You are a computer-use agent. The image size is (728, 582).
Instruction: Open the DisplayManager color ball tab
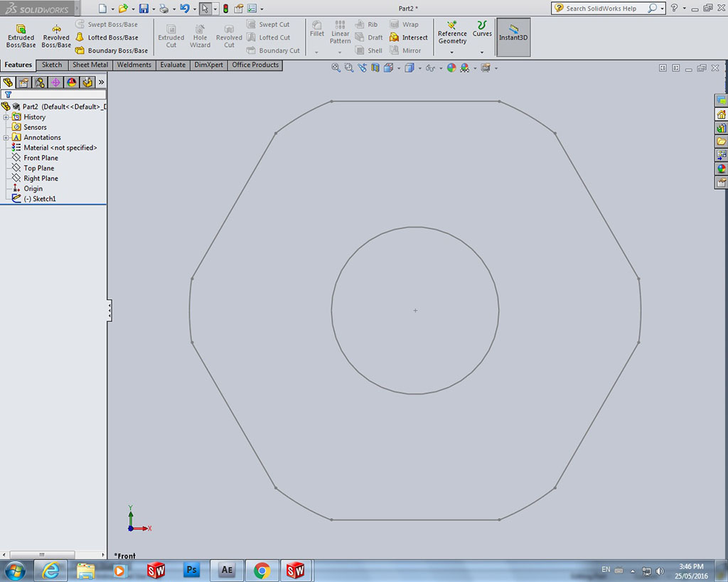pos(71,82)
